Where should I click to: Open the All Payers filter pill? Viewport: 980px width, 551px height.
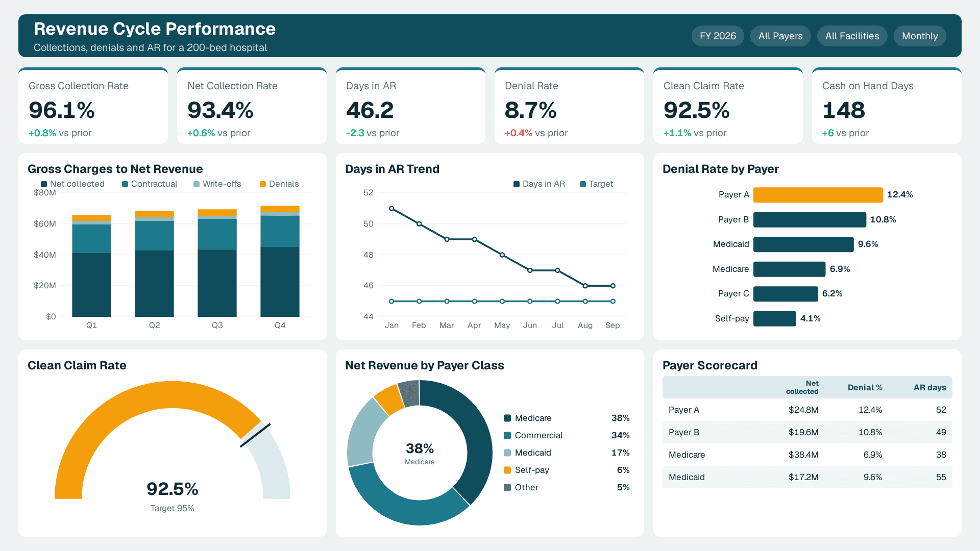pos(780,36)
